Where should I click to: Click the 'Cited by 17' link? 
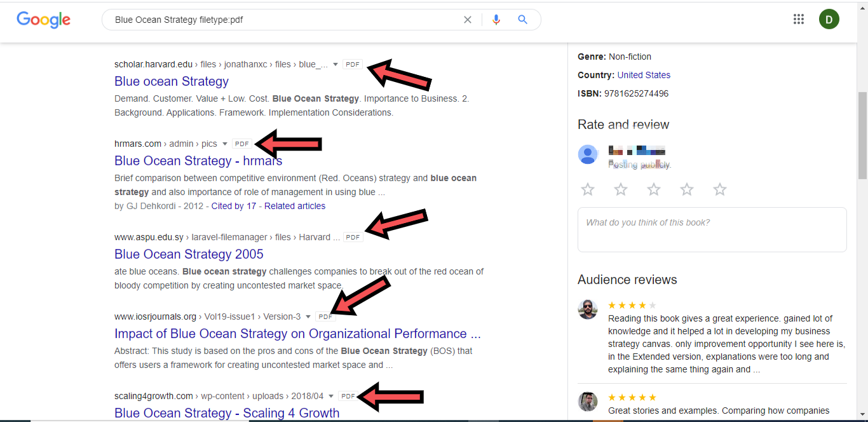pos(234,206)
